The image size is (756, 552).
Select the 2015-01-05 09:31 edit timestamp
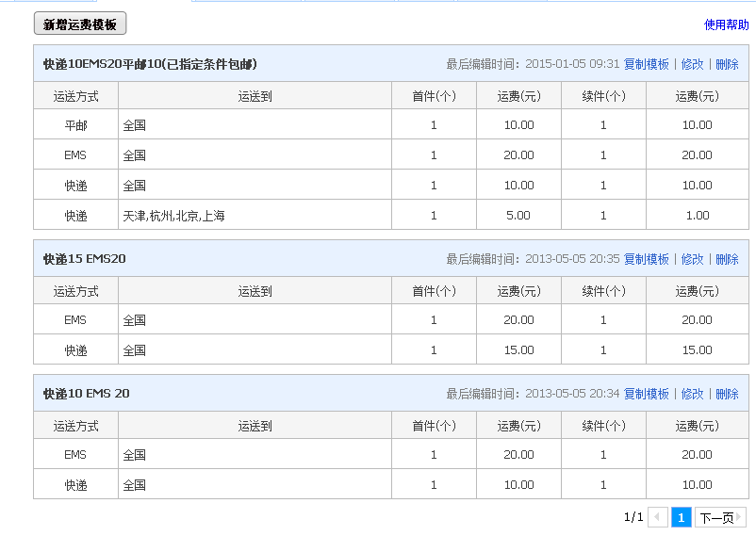click(x=572, y=64)
